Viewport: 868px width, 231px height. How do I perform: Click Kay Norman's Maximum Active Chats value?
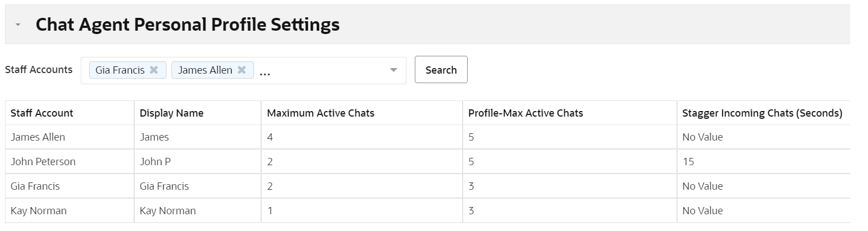(x=270, y=211)
